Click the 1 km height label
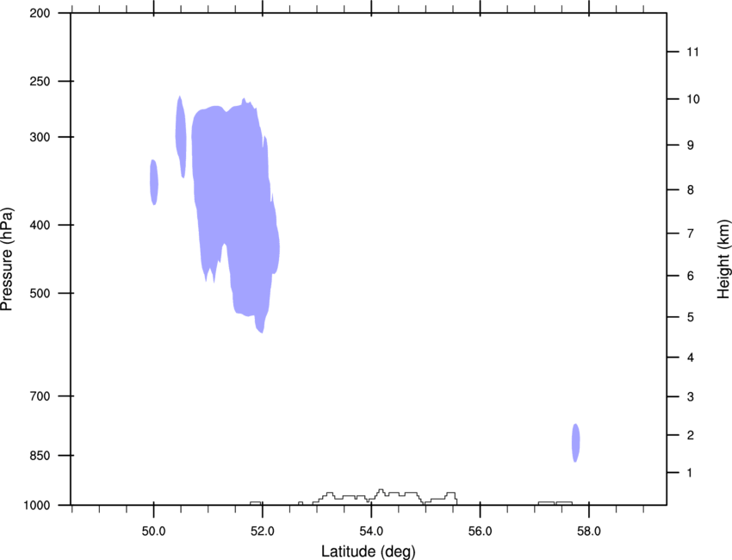Screen dimensions: 732x560 pos(691,473)
